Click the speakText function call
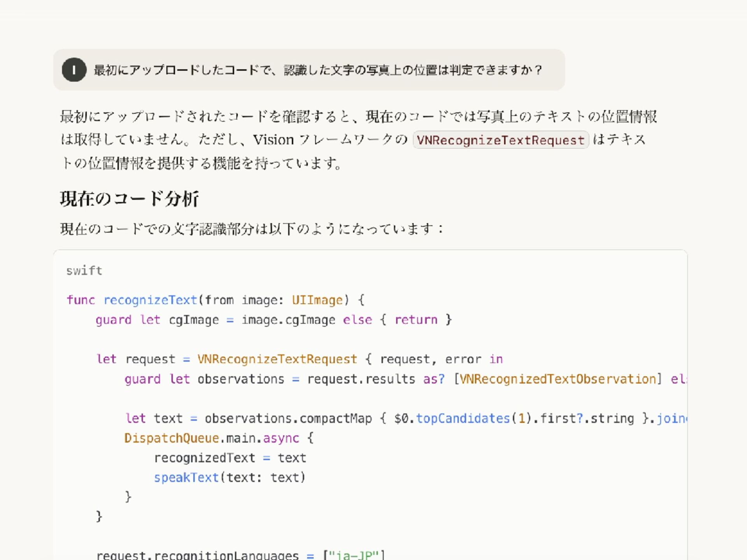 (186, 478)
